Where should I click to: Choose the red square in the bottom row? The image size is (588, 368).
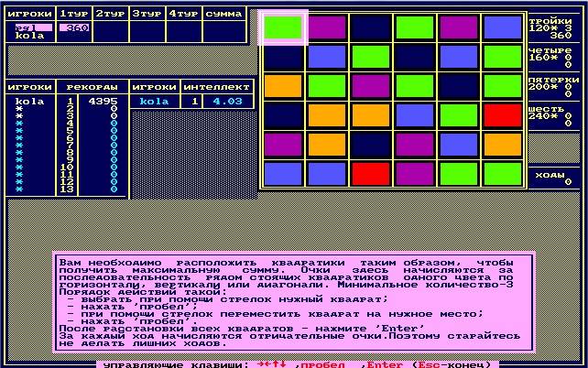pos(371,174)
